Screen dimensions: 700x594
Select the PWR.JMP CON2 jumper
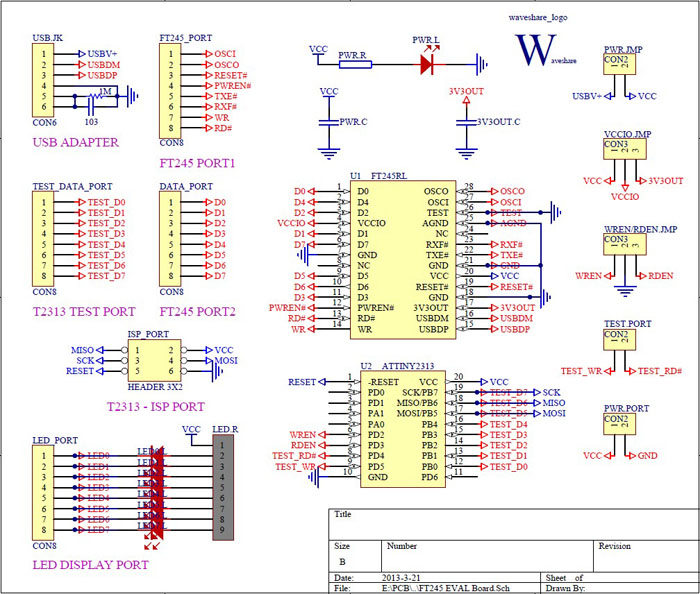[619, 64]
